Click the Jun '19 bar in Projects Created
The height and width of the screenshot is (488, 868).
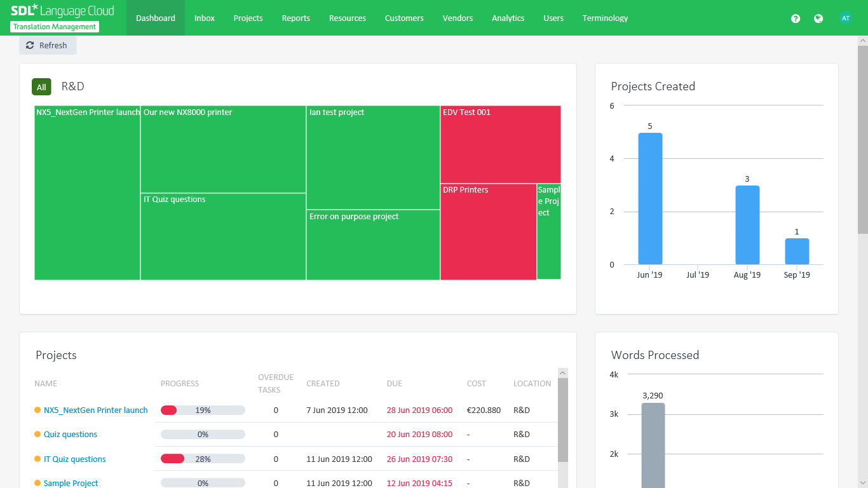650,199
